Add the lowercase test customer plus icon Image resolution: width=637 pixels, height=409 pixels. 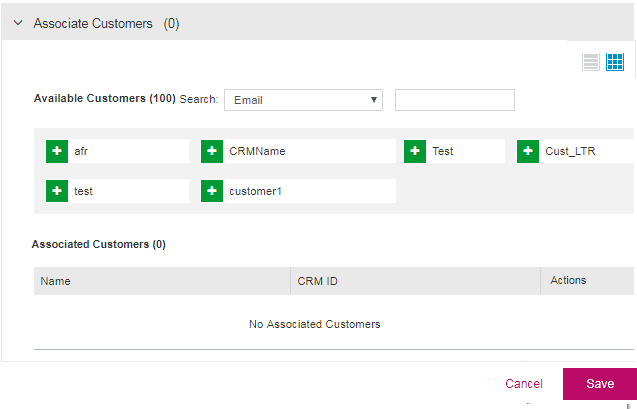(57, 191)
